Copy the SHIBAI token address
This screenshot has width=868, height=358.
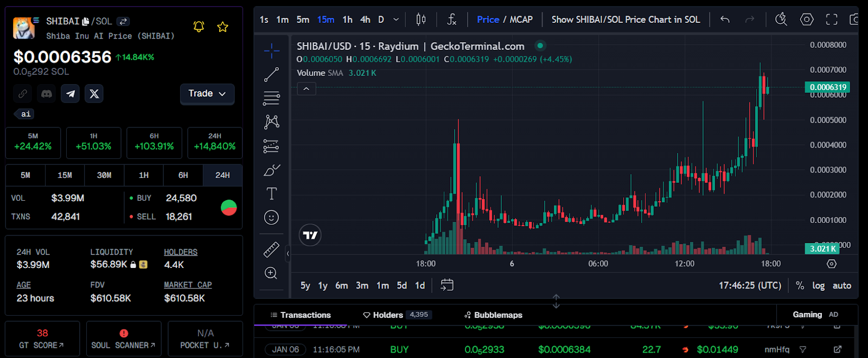(x=86, y=21)
